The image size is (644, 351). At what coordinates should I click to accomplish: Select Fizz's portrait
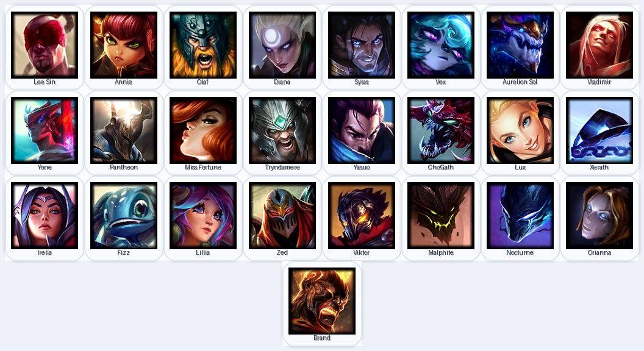click(x=124, y=216)
